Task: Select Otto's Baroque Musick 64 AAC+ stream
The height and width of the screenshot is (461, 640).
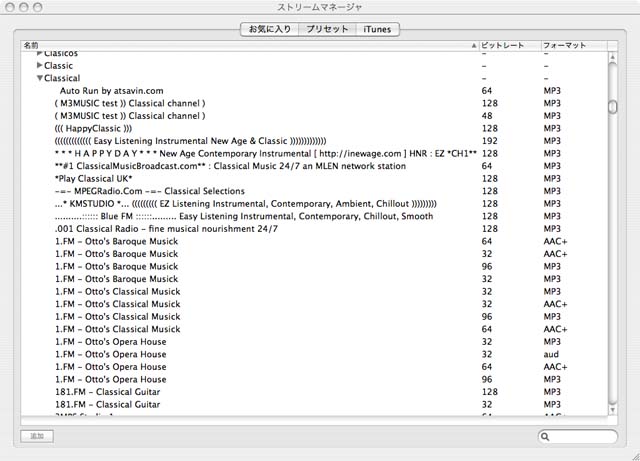Action: [x=314, y=241]
